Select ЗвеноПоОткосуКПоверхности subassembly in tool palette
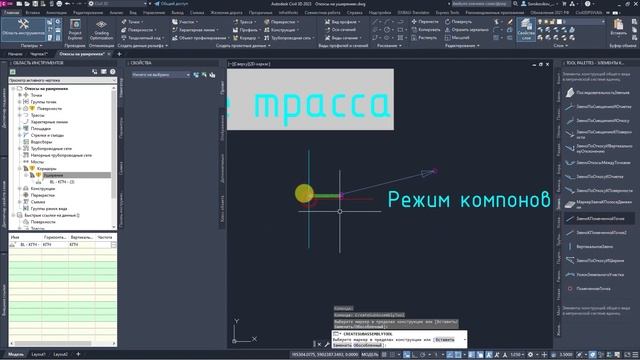The width and height of the screenshot is (640, 360). click(599, 191)
